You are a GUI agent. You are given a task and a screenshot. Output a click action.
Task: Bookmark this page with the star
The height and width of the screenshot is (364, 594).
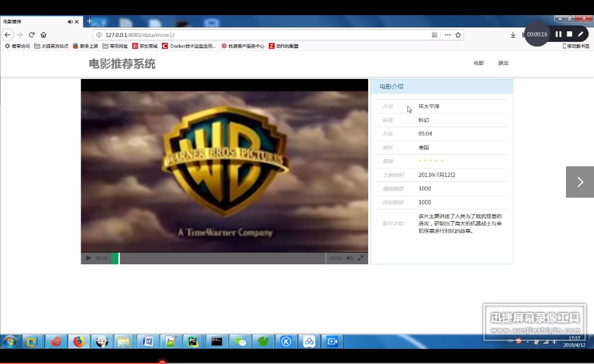458,35
